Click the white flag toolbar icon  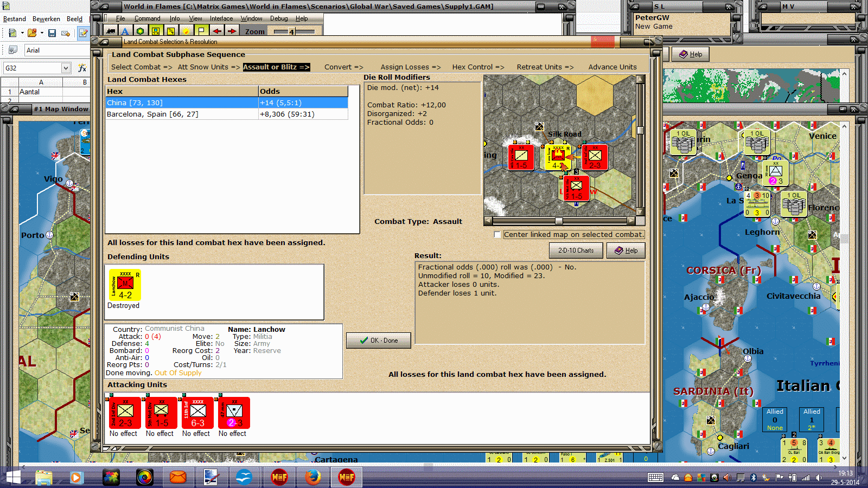pyautogui.click(x=201, y=31)
